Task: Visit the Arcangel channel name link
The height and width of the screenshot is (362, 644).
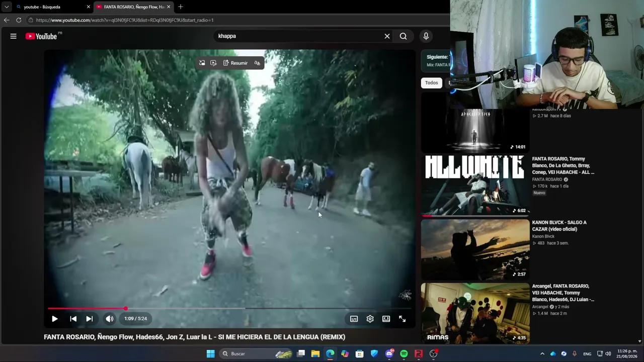Action: [540, 307]
